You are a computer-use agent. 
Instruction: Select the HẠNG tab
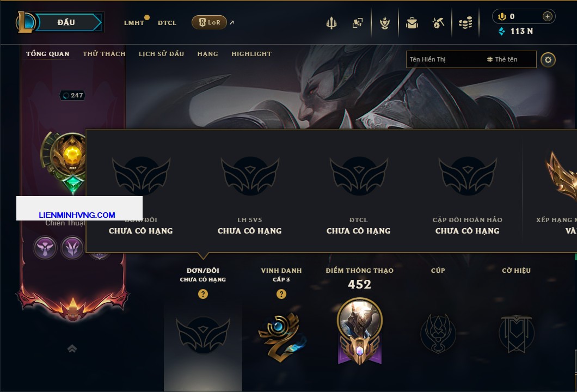point(207,54)
